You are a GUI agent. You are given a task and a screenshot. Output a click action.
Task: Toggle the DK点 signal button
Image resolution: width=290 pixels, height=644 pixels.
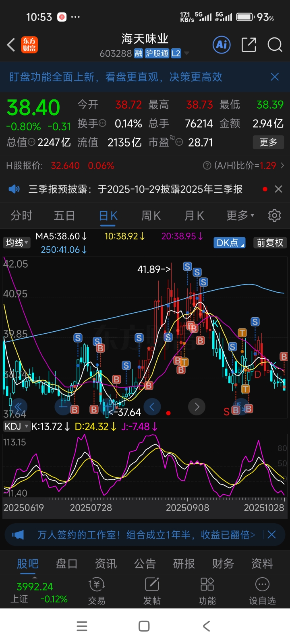(x=229, y=243)
